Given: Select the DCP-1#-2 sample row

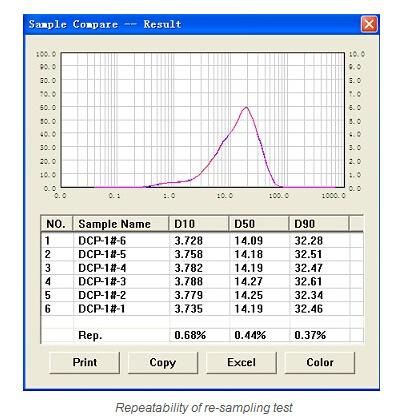Looking at the screenshot, I should (202, 295).
